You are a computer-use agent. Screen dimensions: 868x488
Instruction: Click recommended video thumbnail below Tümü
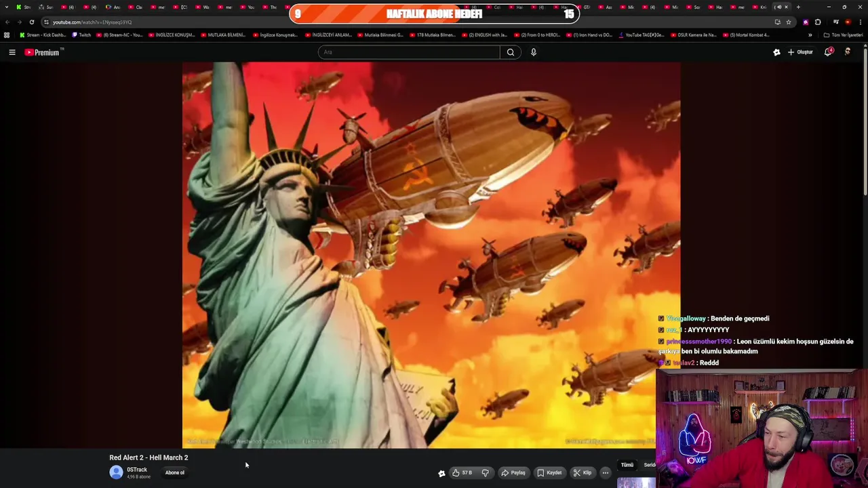coord(636,483)
